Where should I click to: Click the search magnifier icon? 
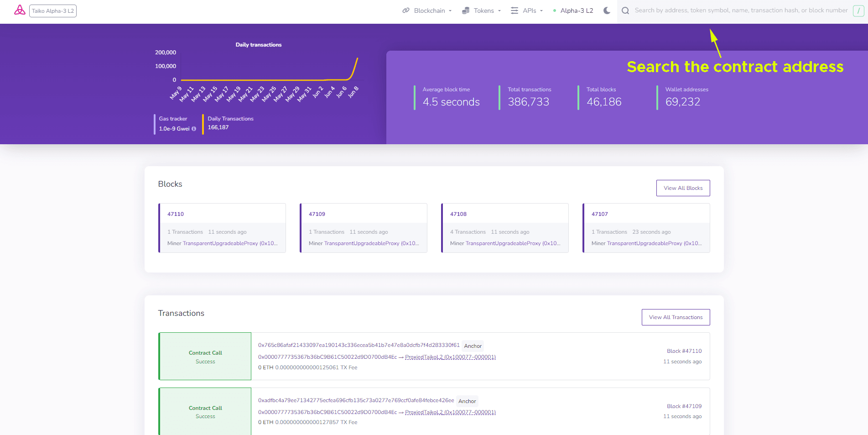[625, 10]
